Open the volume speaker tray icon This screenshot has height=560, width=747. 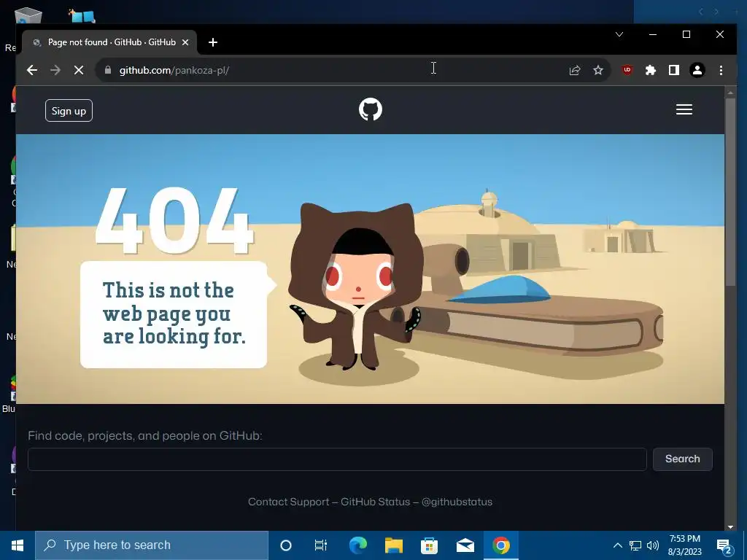[x=653, y=545]
